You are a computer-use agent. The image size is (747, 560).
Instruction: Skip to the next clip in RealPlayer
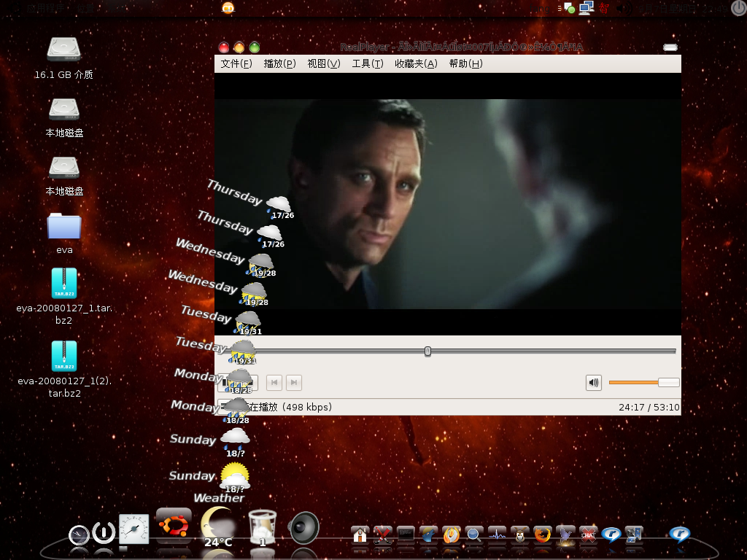point(294,382)
